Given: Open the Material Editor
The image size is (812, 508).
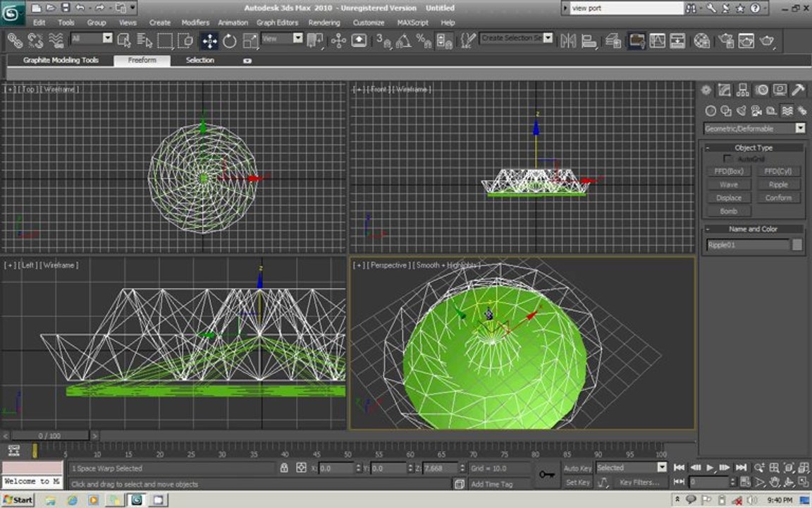Looking at the screenshot, I should [x=702, y=40].
